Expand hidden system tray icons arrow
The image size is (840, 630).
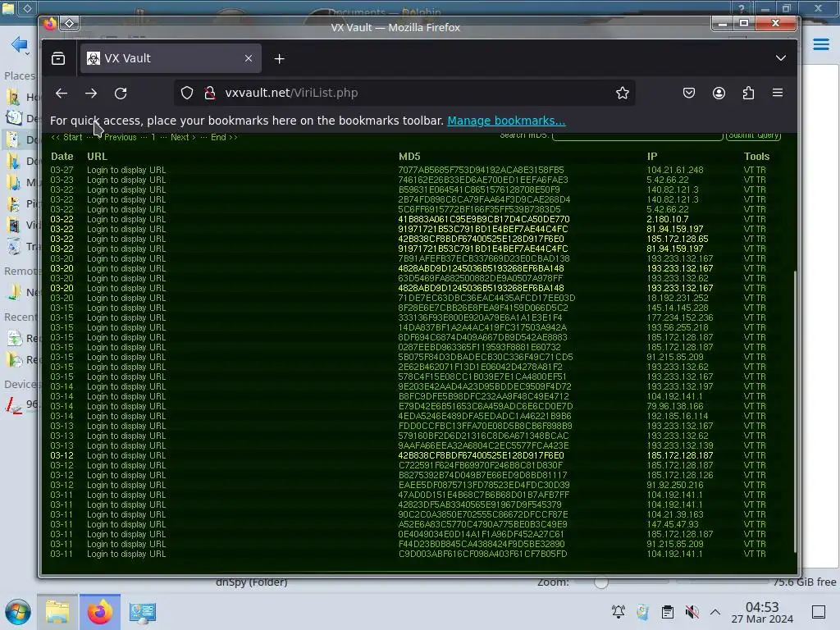coord(715,612)
